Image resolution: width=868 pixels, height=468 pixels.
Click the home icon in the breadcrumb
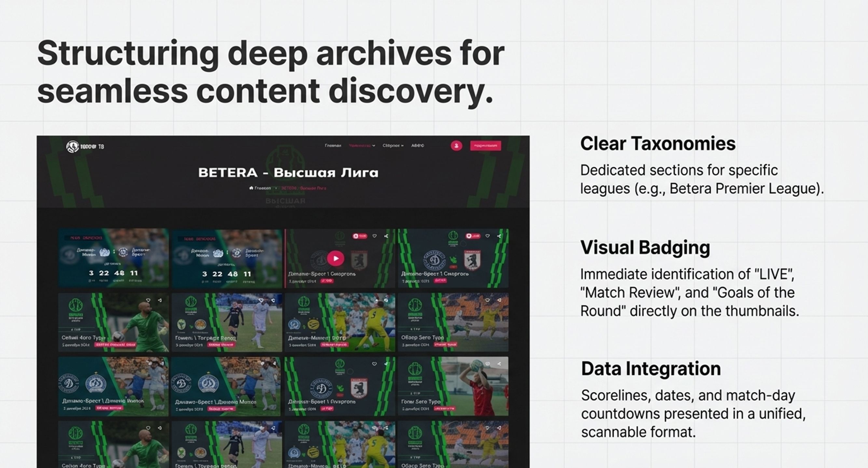(251, 188)
